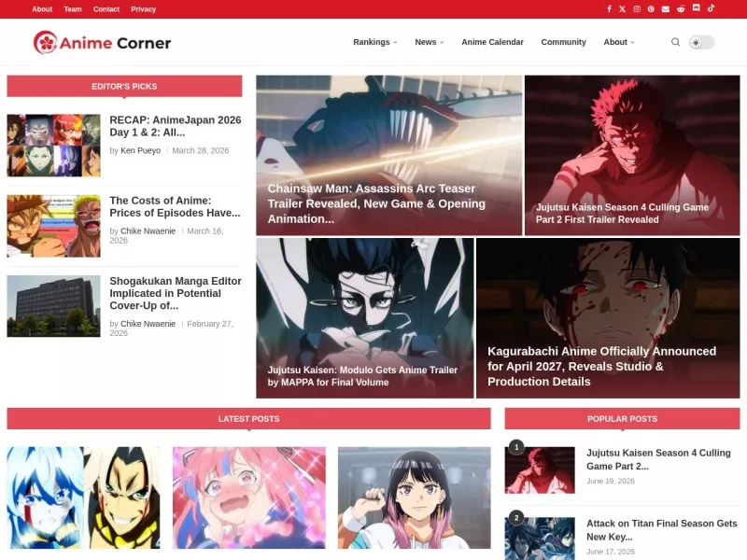Open The Costs of Anime article title
The width and height of the screenshot is (747, 560).
tap(175, 206)
